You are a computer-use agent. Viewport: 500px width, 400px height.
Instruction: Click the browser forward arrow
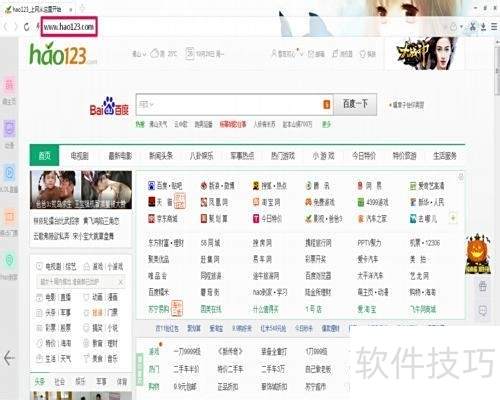tap(15, 27)
